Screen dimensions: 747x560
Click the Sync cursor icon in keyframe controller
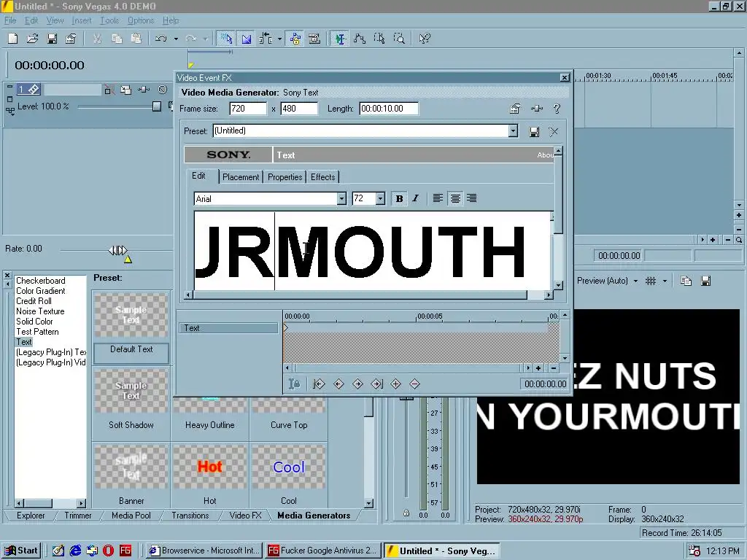[x=295, y=384]
